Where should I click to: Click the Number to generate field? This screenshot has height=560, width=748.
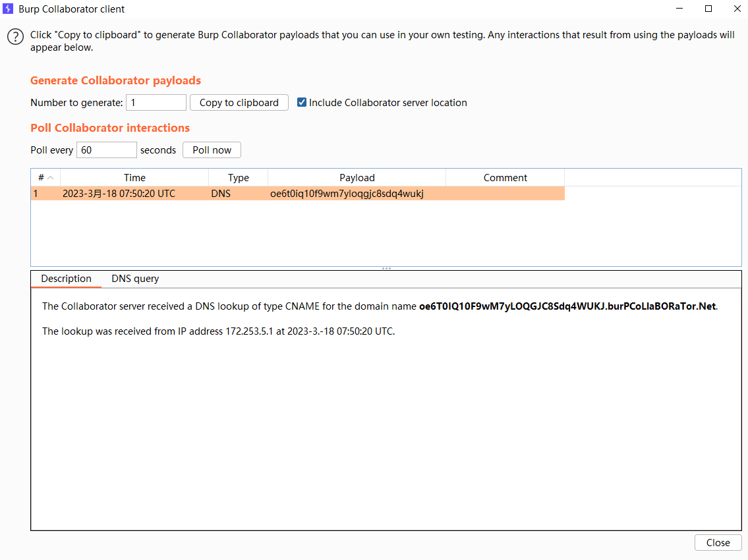[156, 103]
